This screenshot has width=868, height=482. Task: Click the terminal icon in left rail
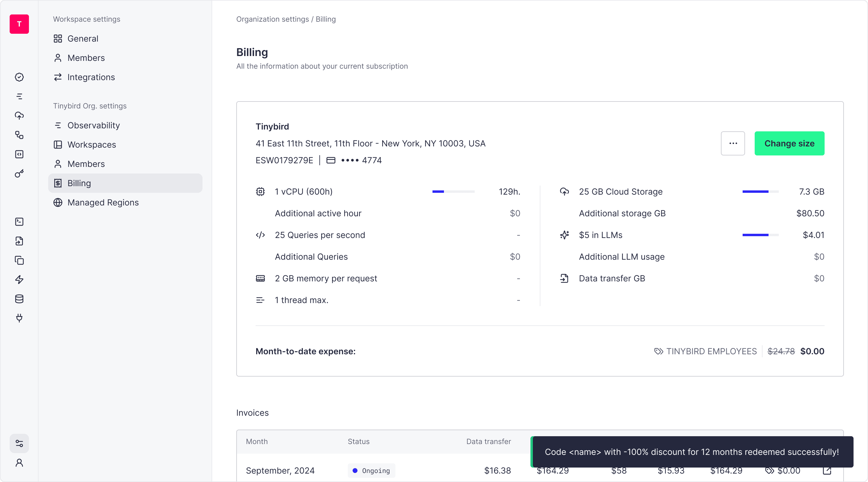(x=19, y=222)
